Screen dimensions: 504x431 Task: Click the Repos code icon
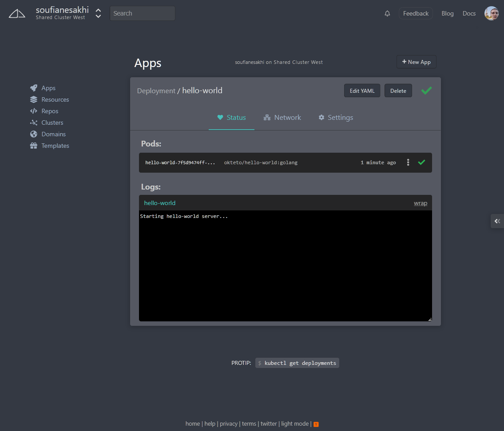[34, 111]
